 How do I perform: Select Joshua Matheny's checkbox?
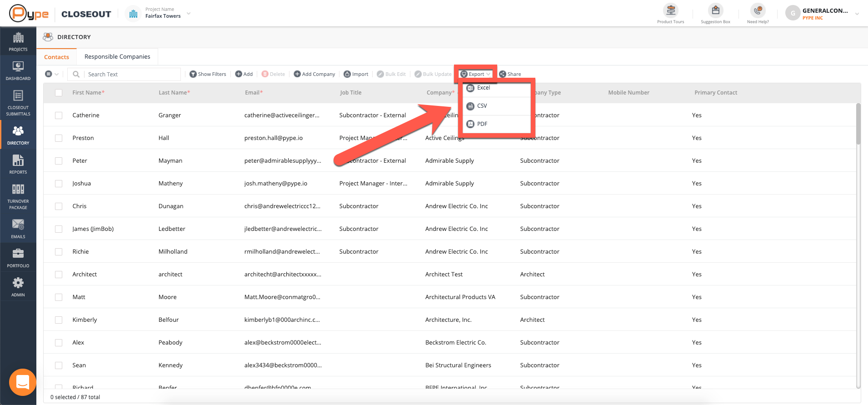click(x=59, y=184)
